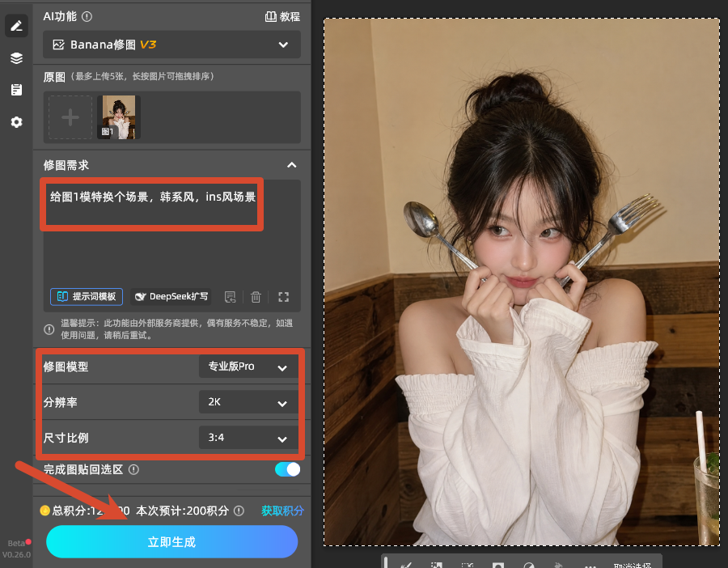Select the 图1 uploaded thumbnail
The height and width of the screenshot is (568, 728).
118,117
